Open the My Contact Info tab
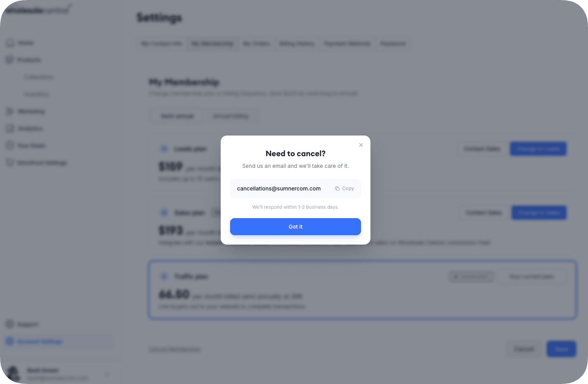 (161, 44)
